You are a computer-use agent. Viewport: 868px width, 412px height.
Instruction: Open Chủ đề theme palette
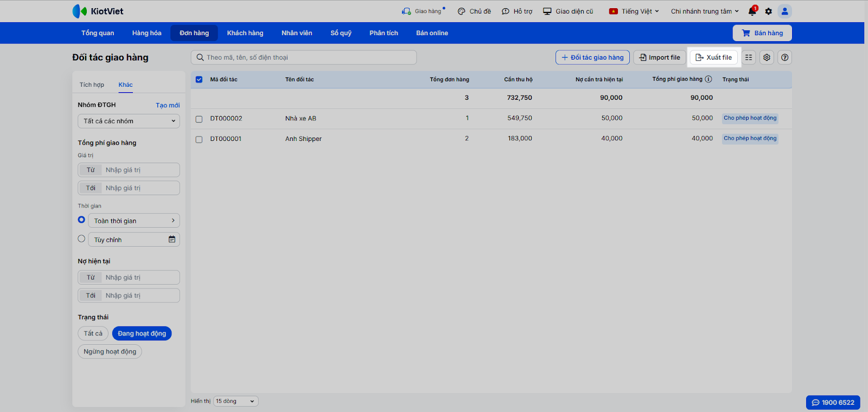click(x=474, y=11)
